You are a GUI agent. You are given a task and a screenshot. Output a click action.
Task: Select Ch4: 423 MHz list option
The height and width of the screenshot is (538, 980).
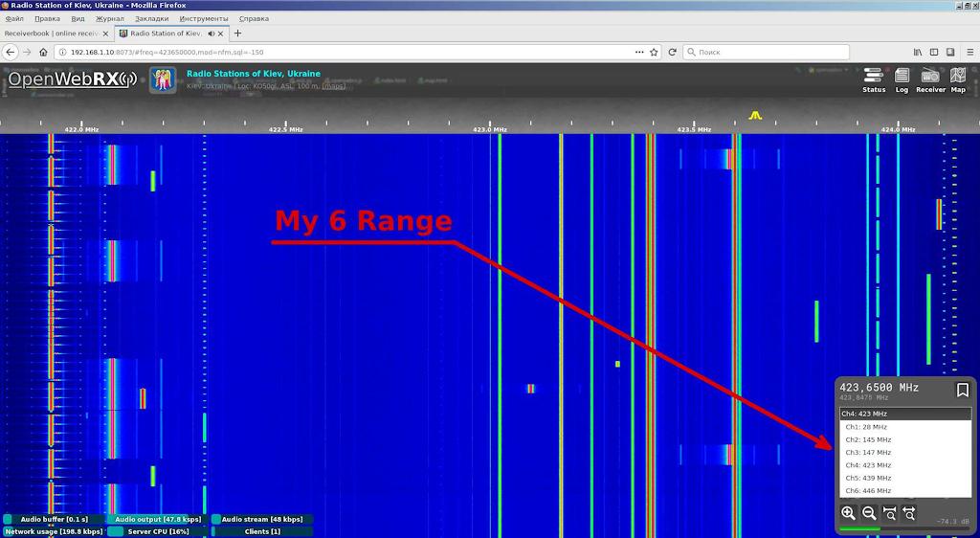pos(905,465)
